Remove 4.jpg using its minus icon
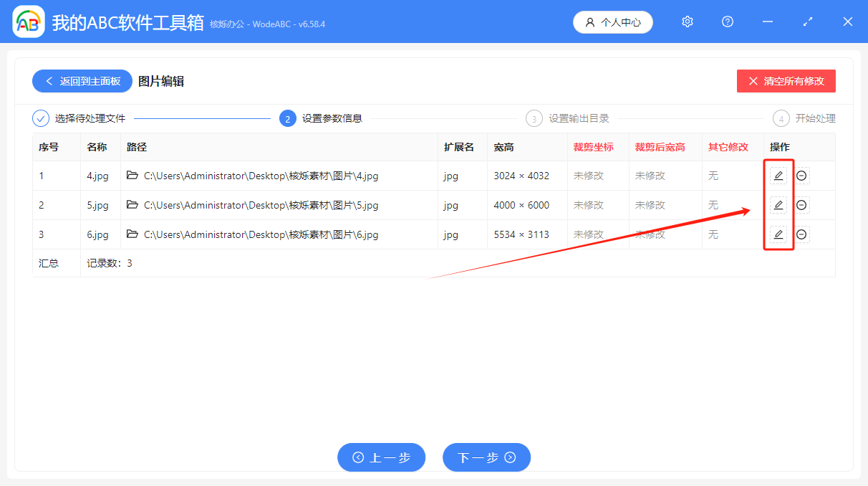 [802, 176]
